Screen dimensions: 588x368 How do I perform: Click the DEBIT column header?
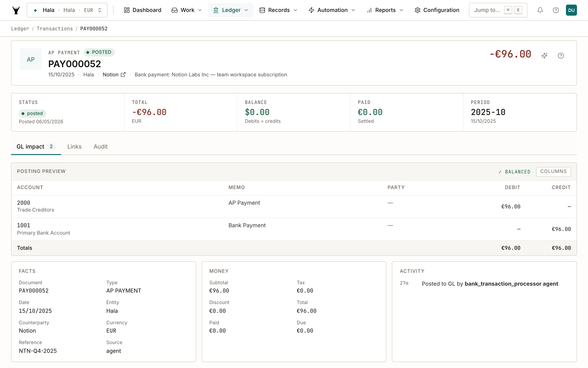pyautogui.click(x=512, y=187)
